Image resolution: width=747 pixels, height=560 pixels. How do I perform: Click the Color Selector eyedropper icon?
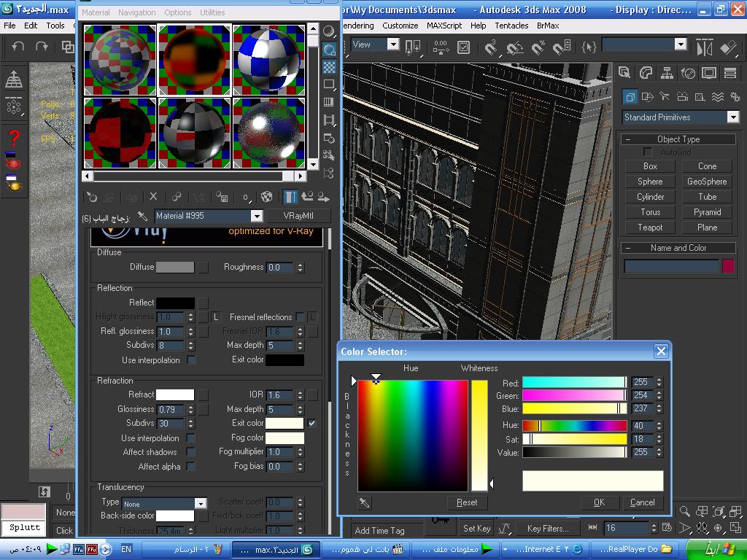coord(365,502)
